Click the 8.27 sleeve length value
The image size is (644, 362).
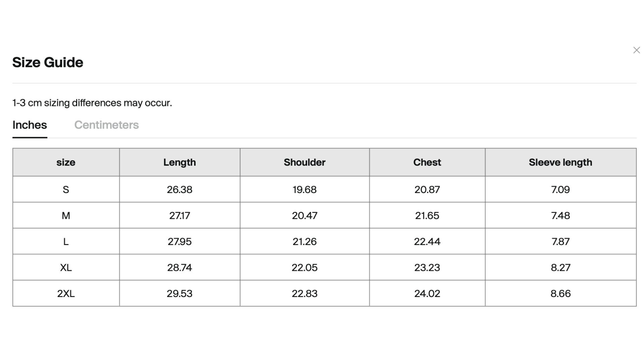coord(560,267)
